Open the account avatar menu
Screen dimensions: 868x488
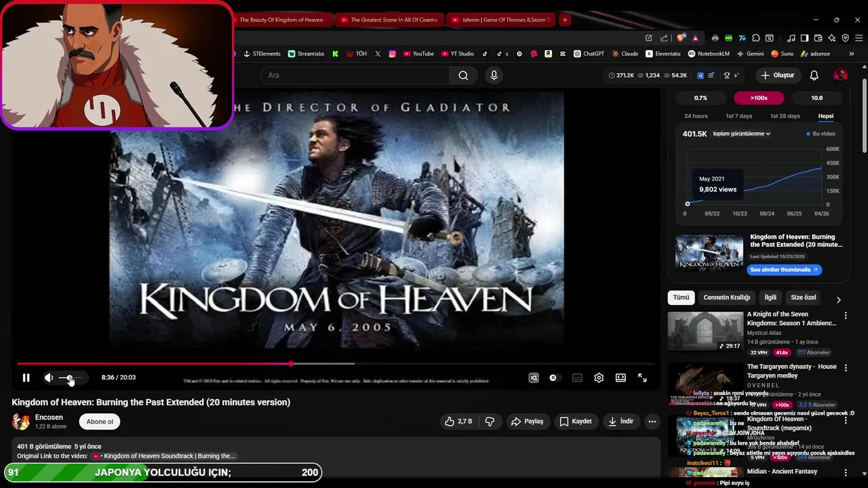pos(841,75)
